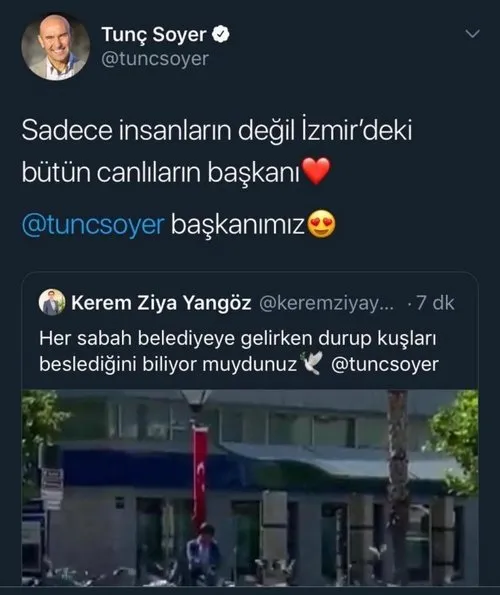Viewport: 500px width, 595px height.
Task: Open the Tunç Soyer display name
Action: [154, 35]
